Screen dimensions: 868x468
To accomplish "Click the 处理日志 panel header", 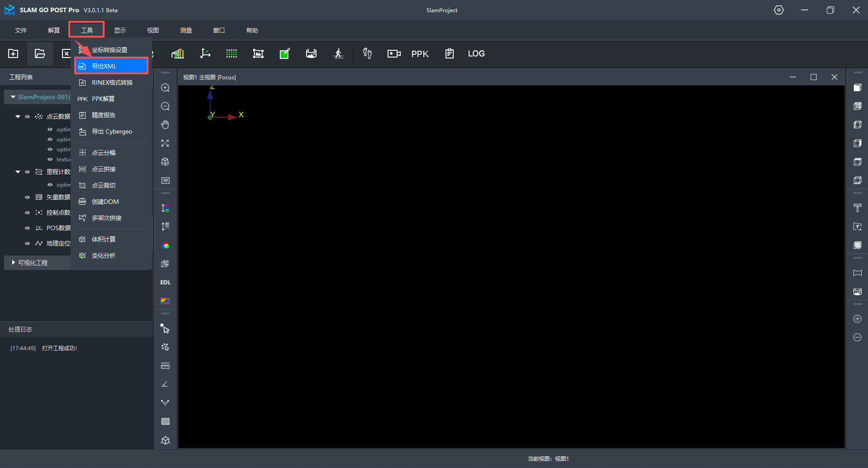I will tap(20, 329).
